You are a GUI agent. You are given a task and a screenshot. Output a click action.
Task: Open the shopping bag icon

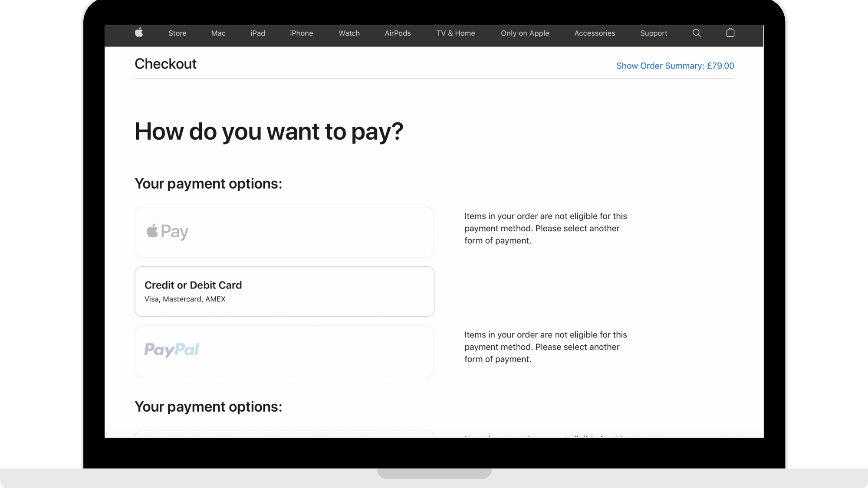[730, 33]
